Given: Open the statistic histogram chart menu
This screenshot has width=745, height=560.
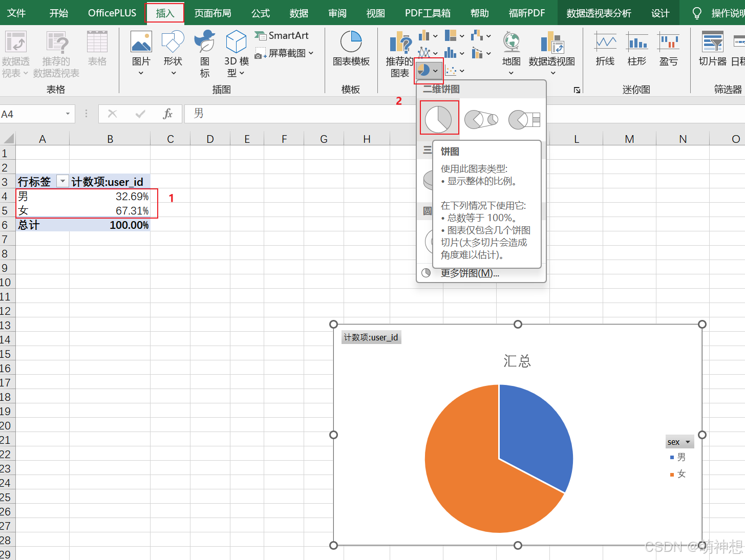Looking at the screenshot, I should (454, 53).
